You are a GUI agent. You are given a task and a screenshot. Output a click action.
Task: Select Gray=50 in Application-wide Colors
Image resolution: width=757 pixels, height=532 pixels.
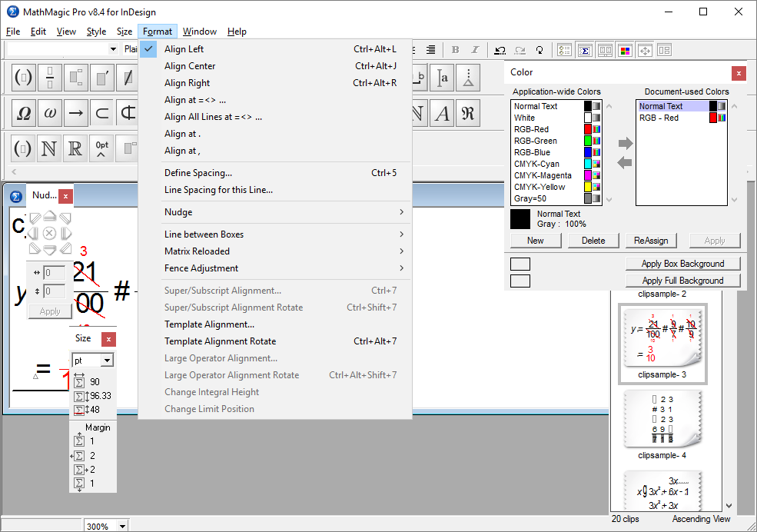point(556,199)
